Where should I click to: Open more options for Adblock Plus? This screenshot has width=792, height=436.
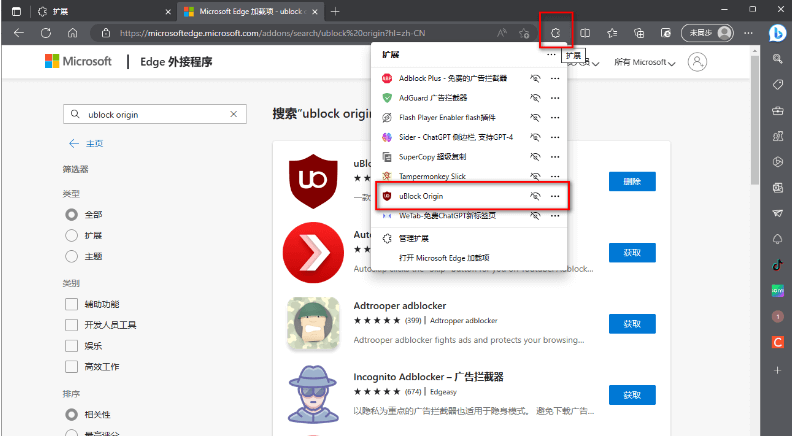point(555,78)
